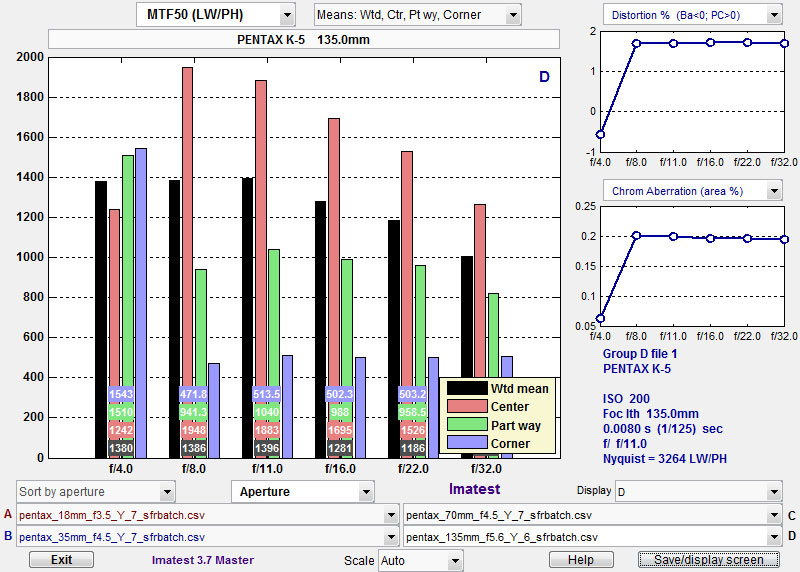
Task: Open the MTF50 (LW/PH) dropdown
Action: (215, 15)
